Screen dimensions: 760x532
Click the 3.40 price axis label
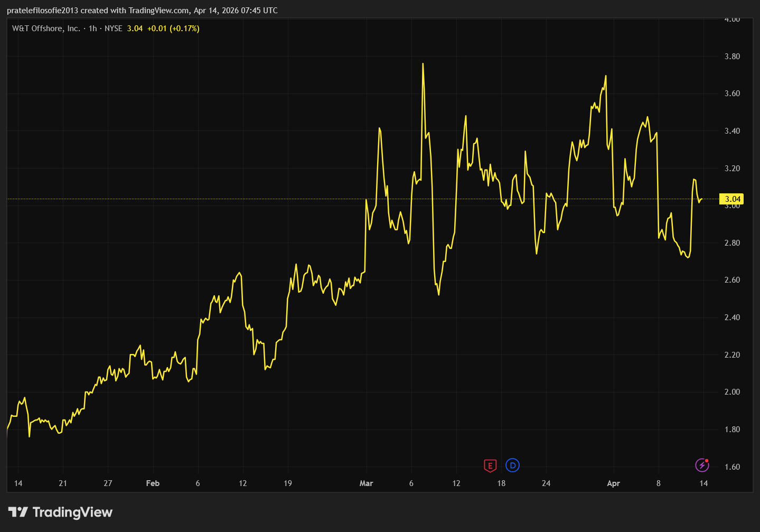(732, 131)
